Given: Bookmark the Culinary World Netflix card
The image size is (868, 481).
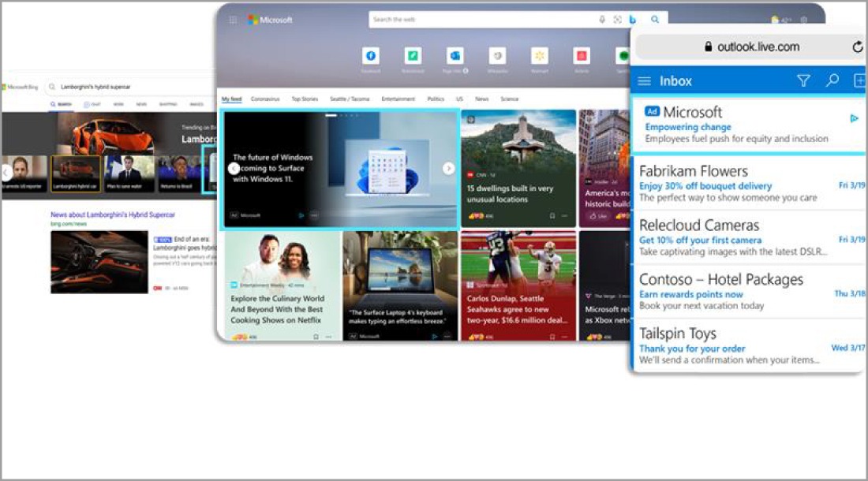Looking at the screenshot, I should click(x=316, y=336).
